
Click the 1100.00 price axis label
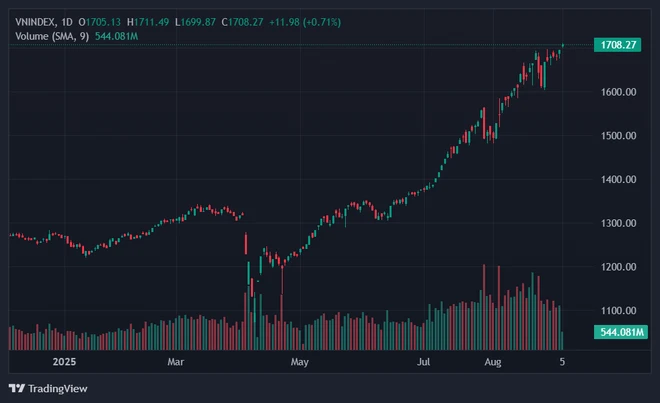click(x=618, y=311)
